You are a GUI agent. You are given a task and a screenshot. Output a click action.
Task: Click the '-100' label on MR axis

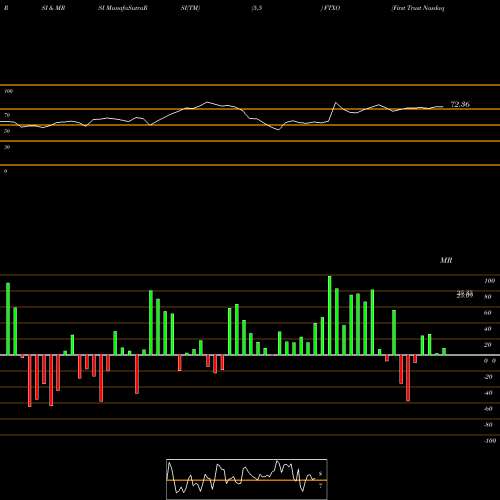(x=490, y=440)
